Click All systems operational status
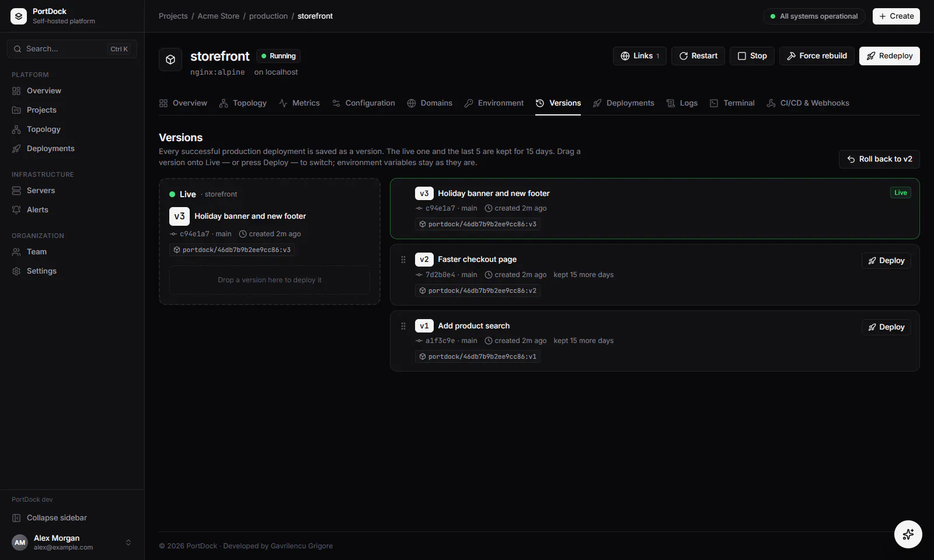The width and height of the screenshot is (934, 560). [814, 16]
